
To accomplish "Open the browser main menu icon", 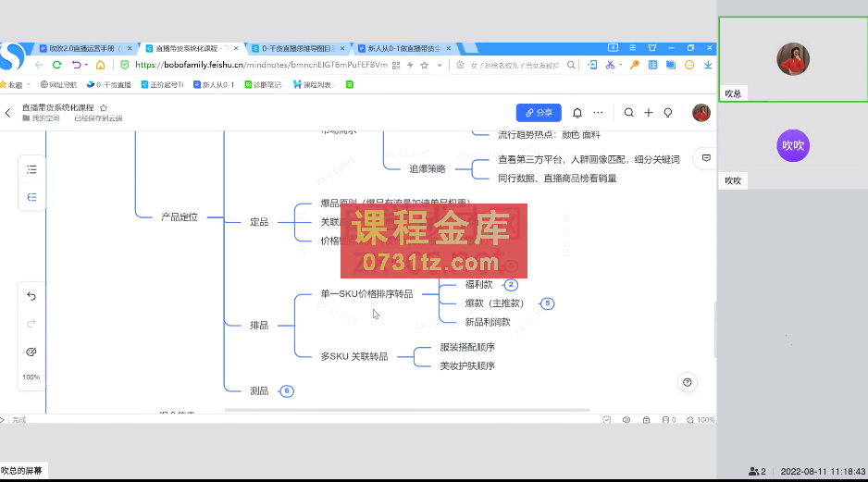I will point(633,48).
